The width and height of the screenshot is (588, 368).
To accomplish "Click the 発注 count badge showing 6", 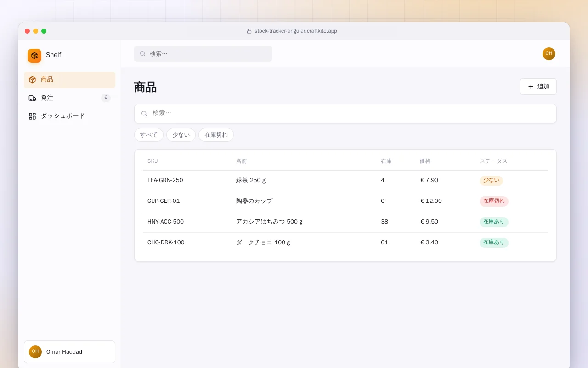I will tap(106, 98).
